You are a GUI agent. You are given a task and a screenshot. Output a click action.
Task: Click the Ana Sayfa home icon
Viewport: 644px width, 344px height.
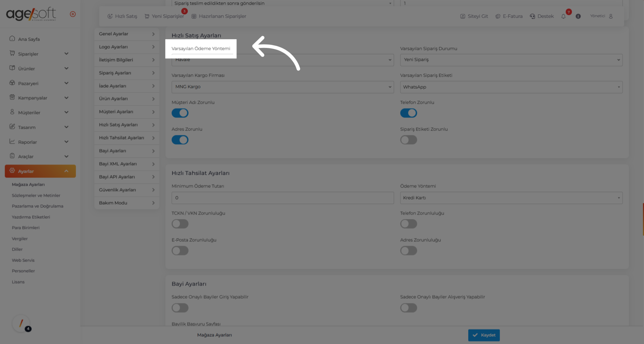(12, 39)
